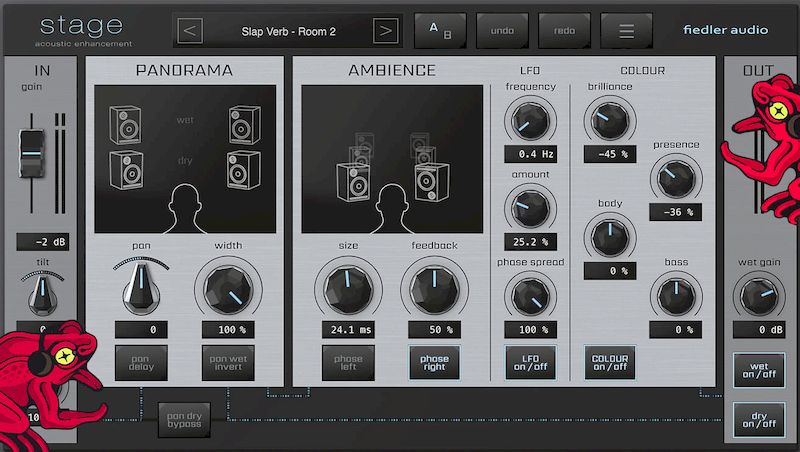This screenshot has height=452, width=800.
Task: Click the phase spread value 100 %
Action: pyautogui.click(x=531, y=330)
